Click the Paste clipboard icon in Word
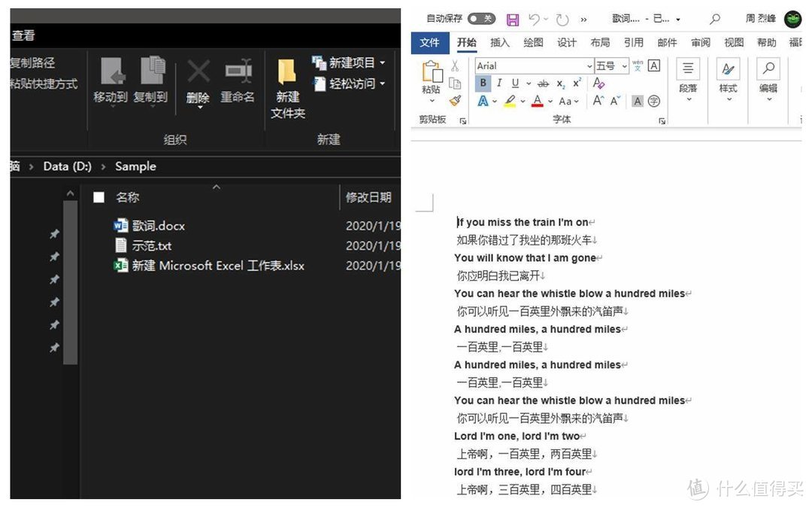The width and height of the screenshot is (812, 508). click(432, 72)
